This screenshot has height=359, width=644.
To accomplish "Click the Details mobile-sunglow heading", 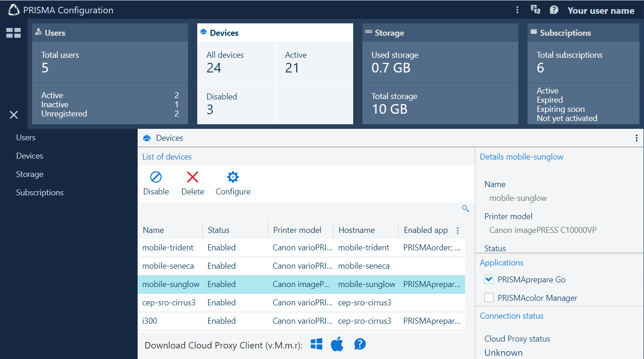I will (522, 157).
